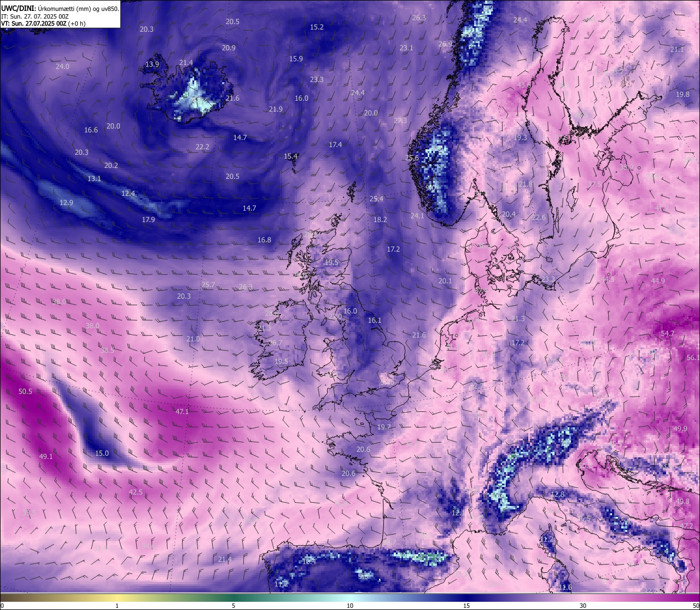Click the 12.8 value label
The width and height of the screenshot is (700, 610).
(557, 494)
